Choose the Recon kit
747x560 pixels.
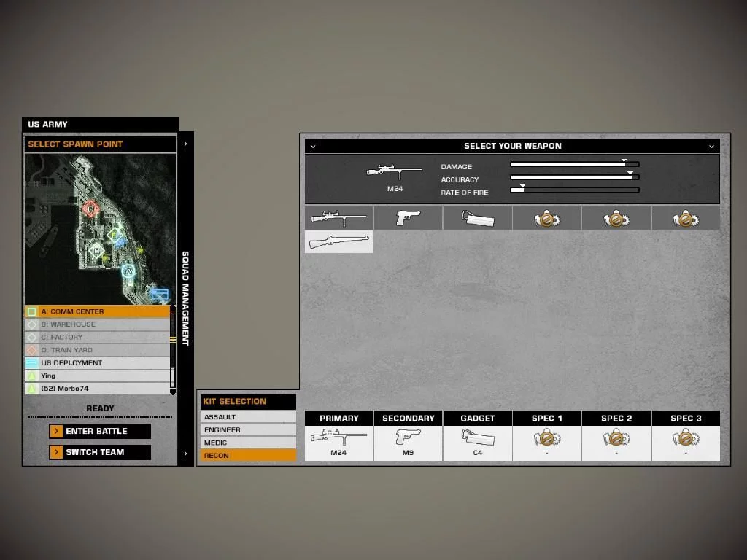tap(248, 455)
